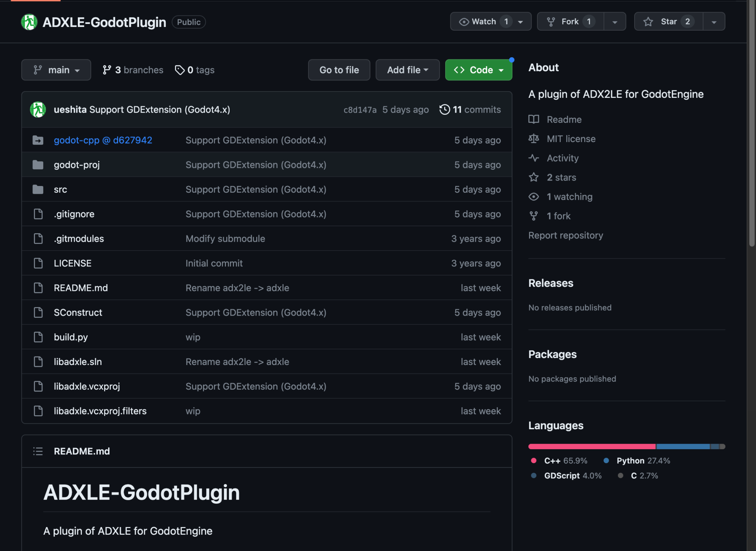The width and height of the screenshot is (756, 551).
Task: Click the ADXLE-GodotPlugin repository avatar icon
Action: (29, 22)
